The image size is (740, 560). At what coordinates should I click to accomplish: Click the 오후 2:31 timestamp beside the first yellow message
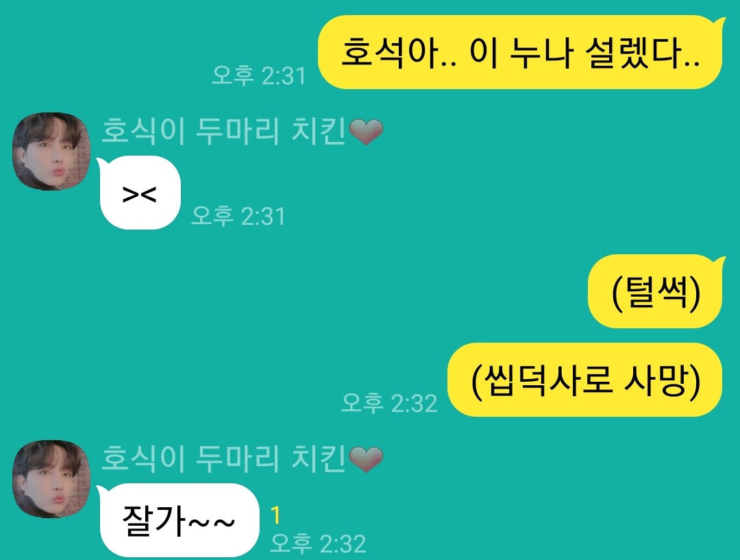pyautogui.click(x=258, y=75)
